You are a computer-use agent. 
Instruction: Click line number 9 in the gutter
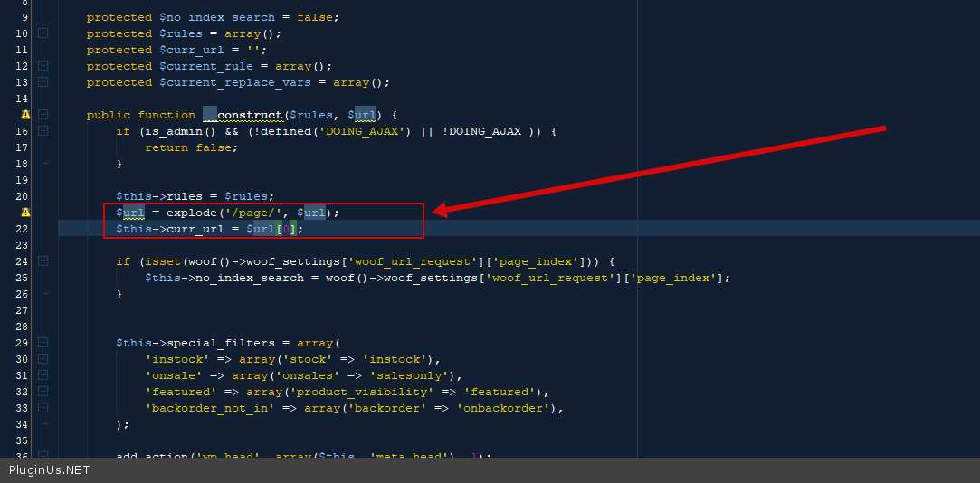[24, 17]
